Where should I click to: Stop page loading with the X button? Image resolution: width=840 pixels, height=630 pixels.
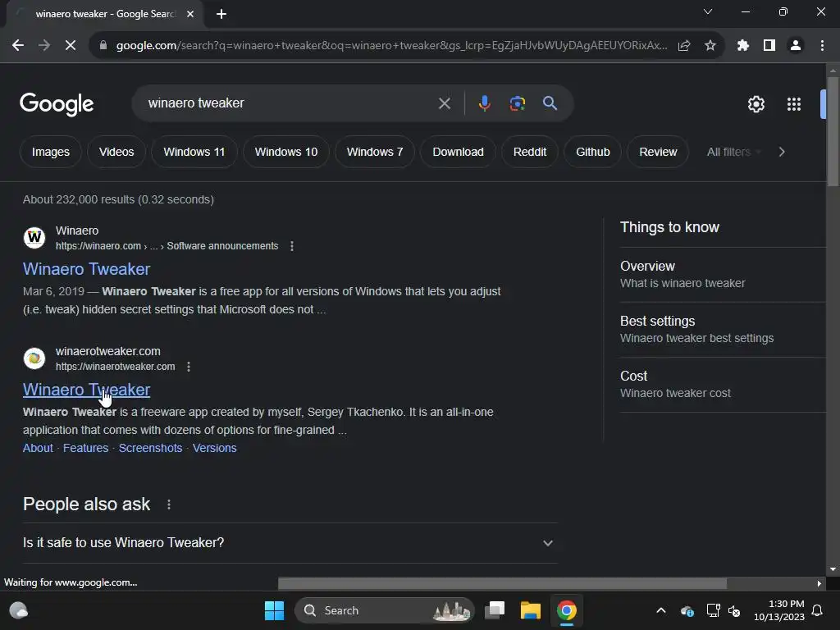71,46
